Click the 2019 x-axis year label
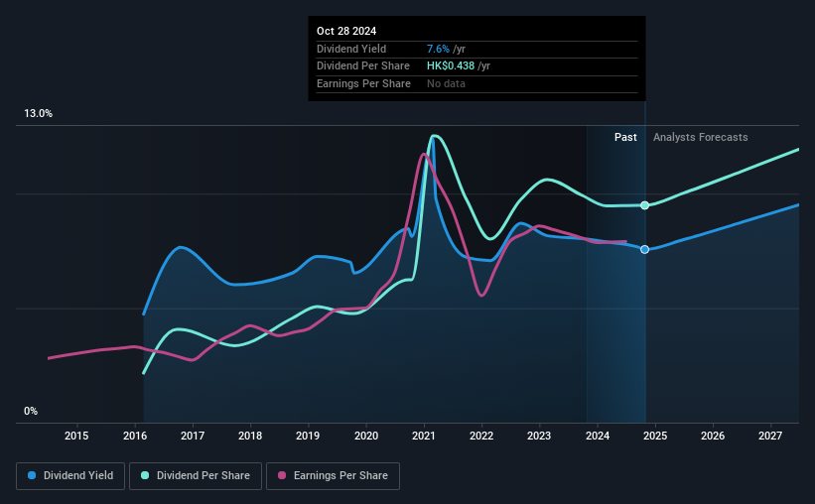Image resolution: width=815 pixels, height=504 pixels. click(x=308, y=436)
